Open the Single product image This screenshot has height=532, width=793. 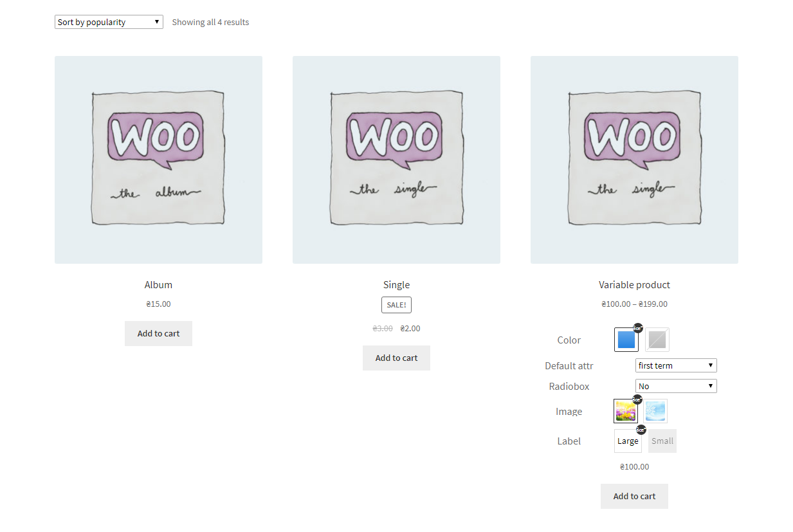(x=396, y=160)
